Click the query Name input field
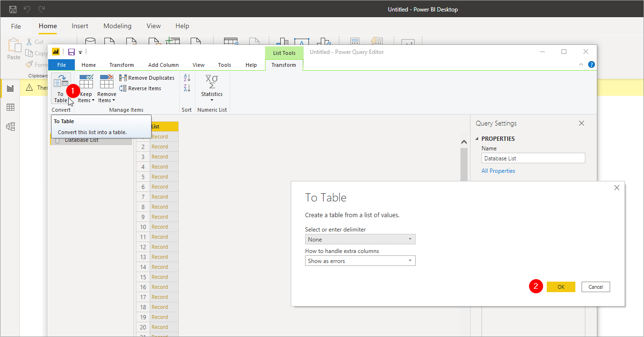 [x=533, y=158]
